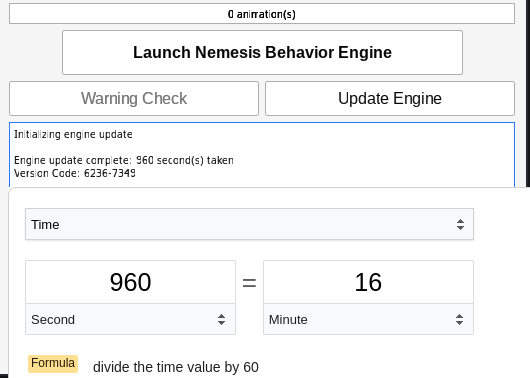This screenshot has height=378, width=530.
Task: Open the Time category dropdown
Action: [x=249, y=224]
